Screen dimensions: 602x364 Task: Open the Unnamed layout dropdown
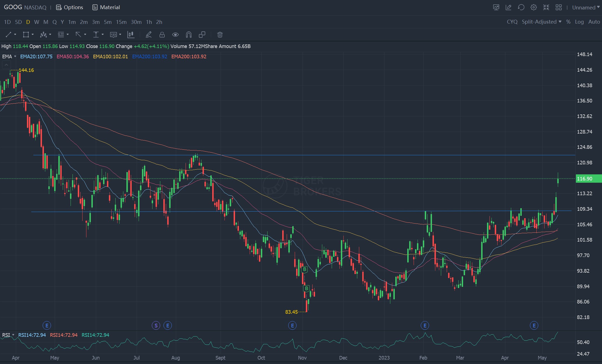coord(586,7)
